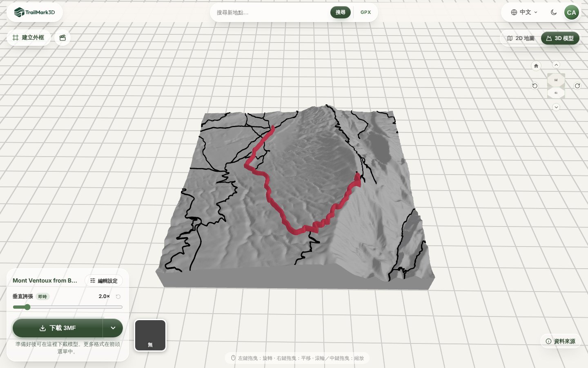588x368 pixels.
Task: Switch to the 2D 地圖 view
Action: (521, 38)
